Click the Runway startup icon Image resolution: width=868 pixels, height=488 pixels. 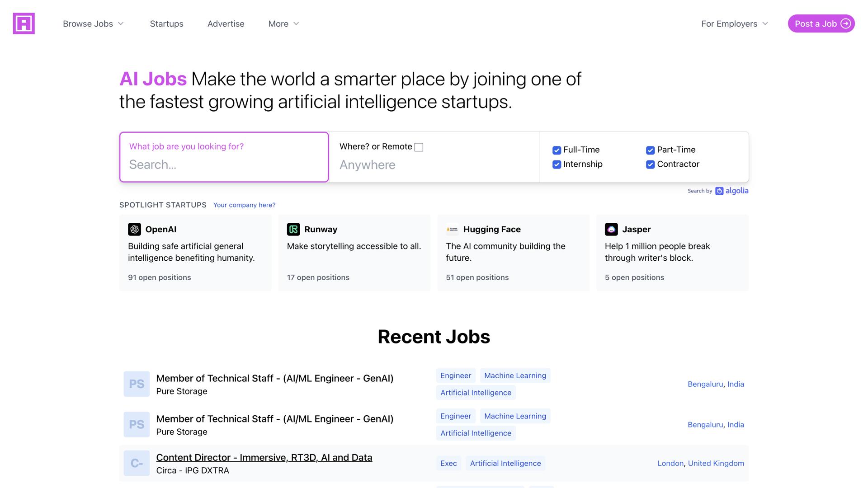coord(293,229)
